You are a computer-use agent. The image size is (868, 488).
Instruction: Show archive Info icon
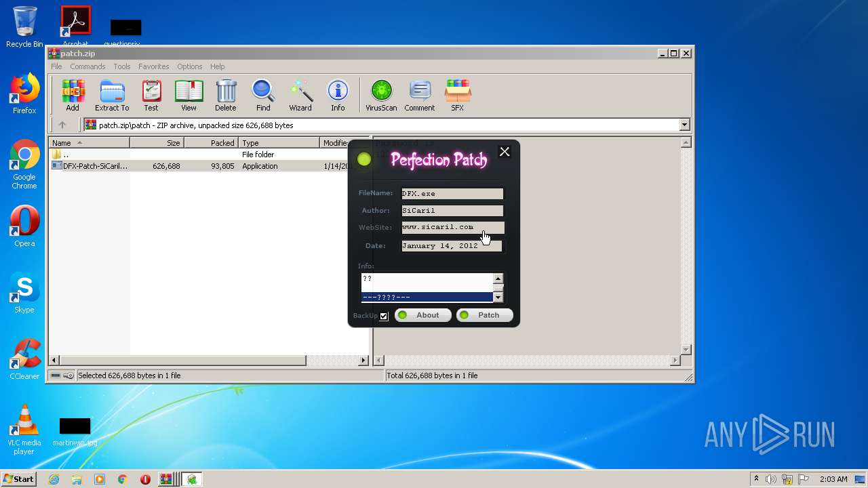338,95
